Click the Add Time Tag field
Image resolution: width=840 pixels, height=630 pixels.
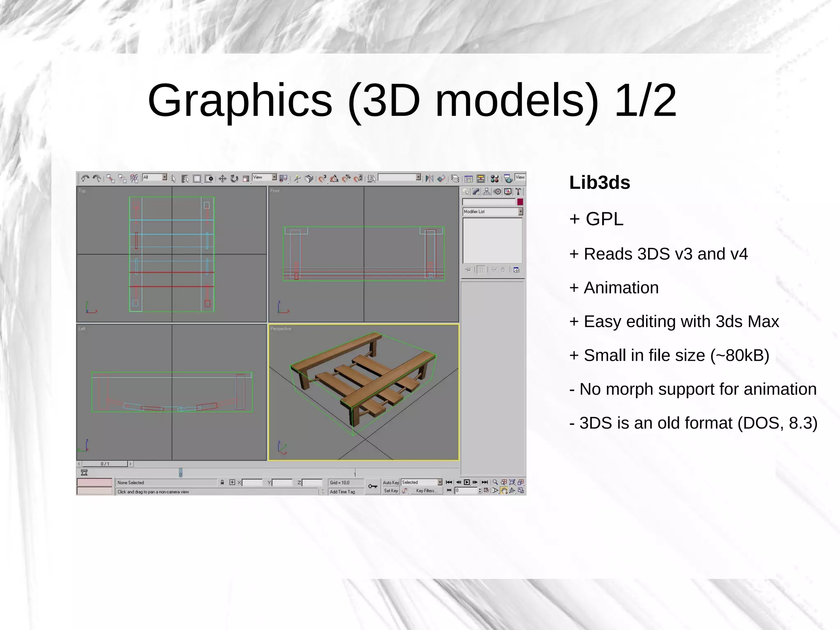(346, 492)
